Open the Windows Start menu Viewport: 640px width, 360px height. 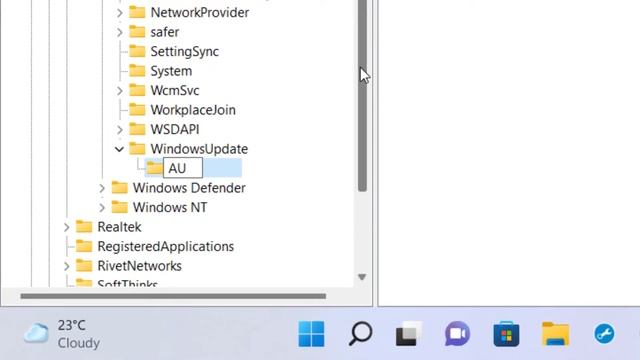(x=311, y=334)
